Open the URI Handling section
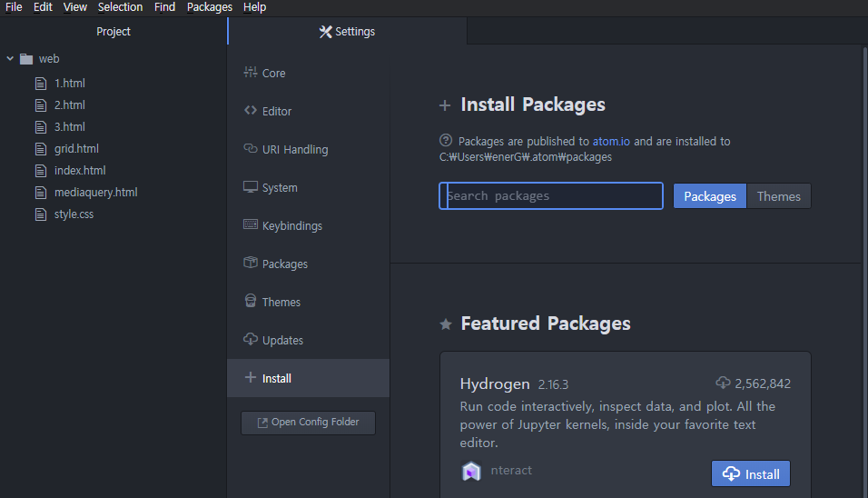The image size is (868, 498). pos(309,150)
